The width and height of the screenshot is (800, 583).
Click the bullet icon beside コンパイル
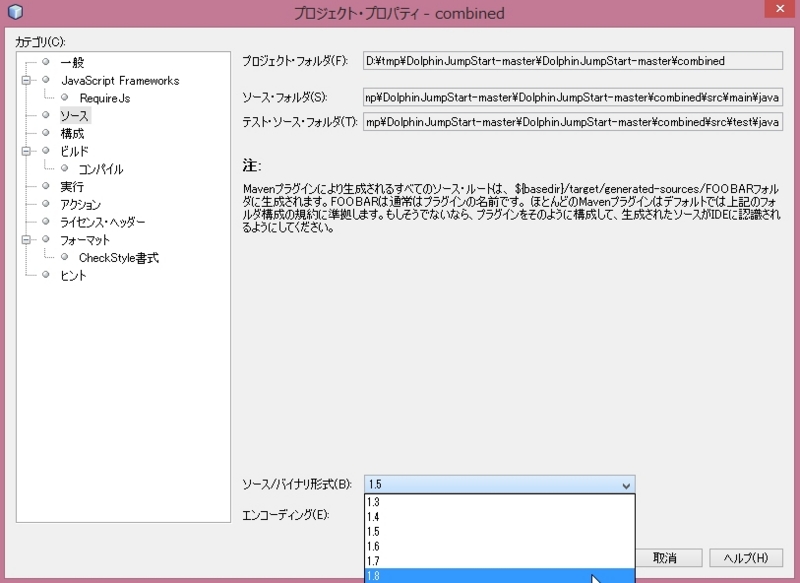click(64, 168)
